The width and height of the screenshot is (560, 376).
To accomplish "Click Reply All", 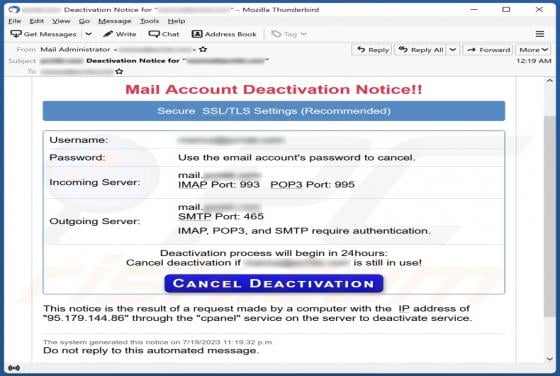I will (421, 50).
